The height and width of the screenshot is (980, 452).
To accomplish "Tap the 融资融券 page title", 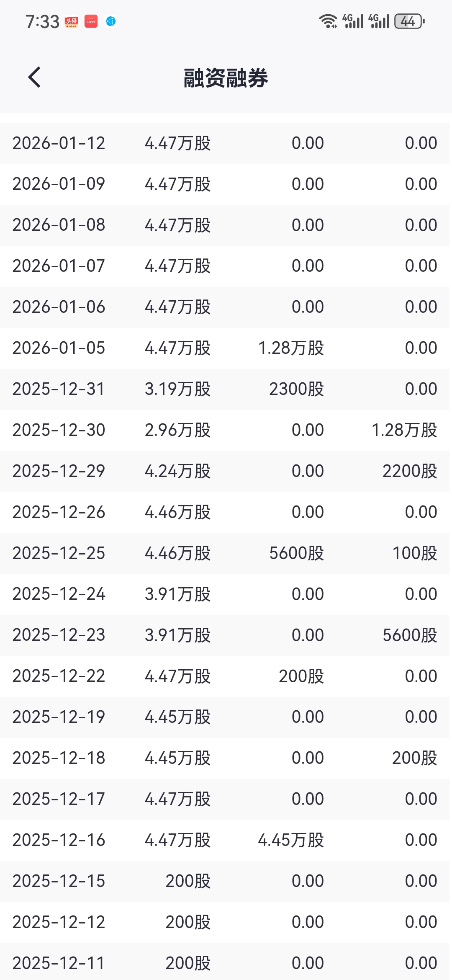I will click(x=226, y=78).
